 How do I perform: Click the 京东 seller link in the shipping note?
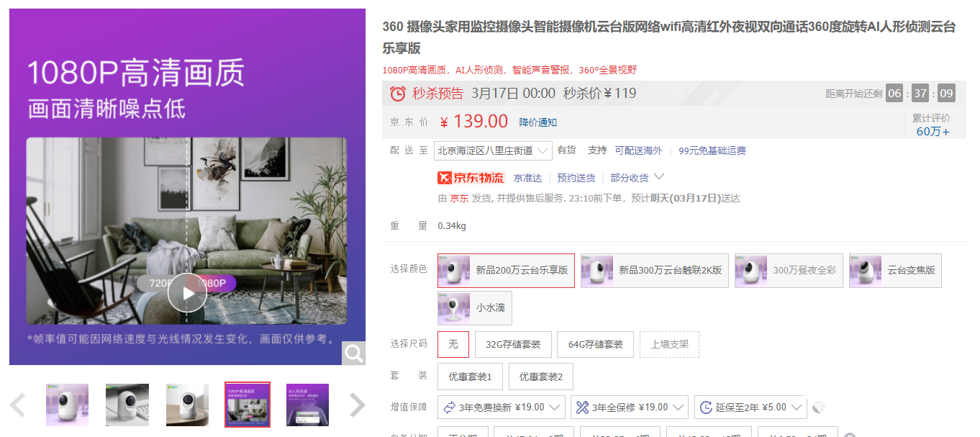[x=459, y=198]
